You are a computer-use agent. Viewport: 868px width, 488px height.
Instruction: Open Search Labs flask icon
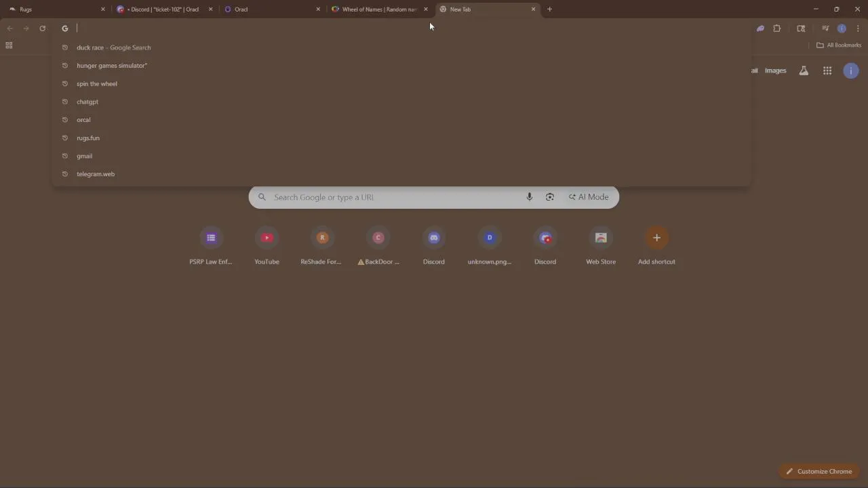(x=804, y=70)
